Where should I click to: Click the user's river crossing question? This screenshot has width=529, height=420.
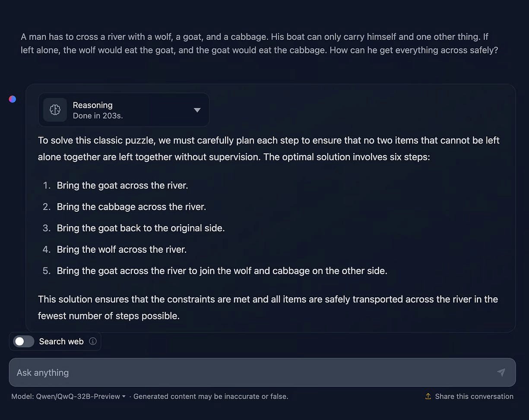[x=259, y=43]
